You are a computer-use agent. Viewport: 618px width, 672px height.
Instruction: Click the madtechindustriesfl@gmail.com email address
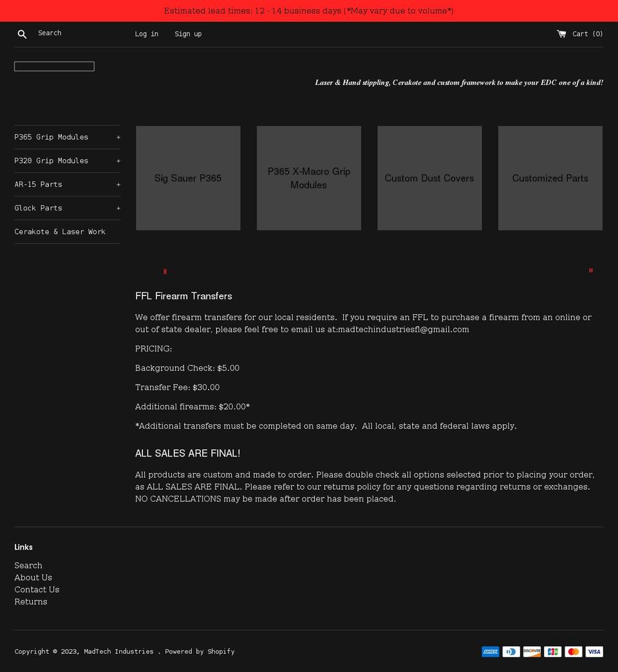[x=403, y=329]
